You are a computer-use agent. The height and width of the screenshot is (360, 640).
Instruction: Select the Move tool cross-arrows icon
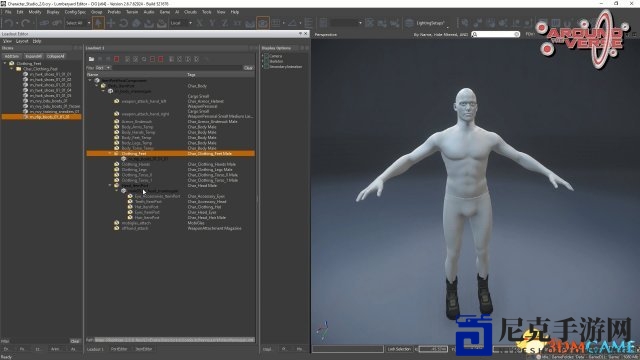pos(111,23)
